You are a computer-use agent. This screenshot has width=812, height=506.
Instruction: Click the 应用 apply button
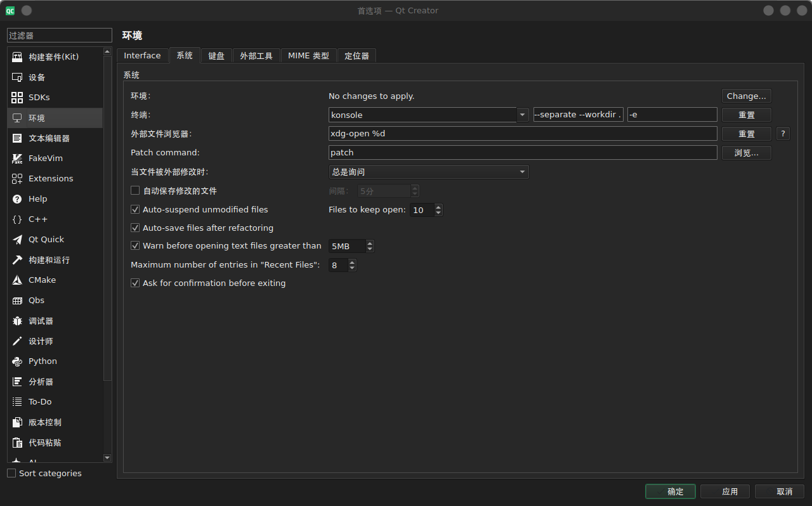coord(725,491)
